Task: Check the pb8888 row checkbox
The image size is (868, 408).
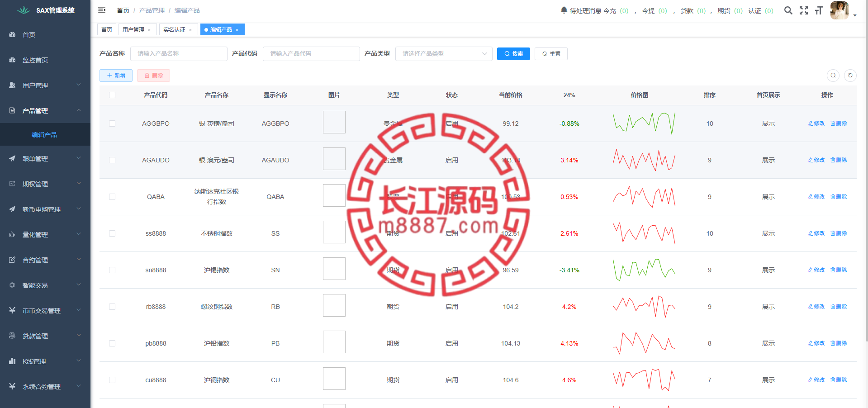Action: (x=112, y=343)
